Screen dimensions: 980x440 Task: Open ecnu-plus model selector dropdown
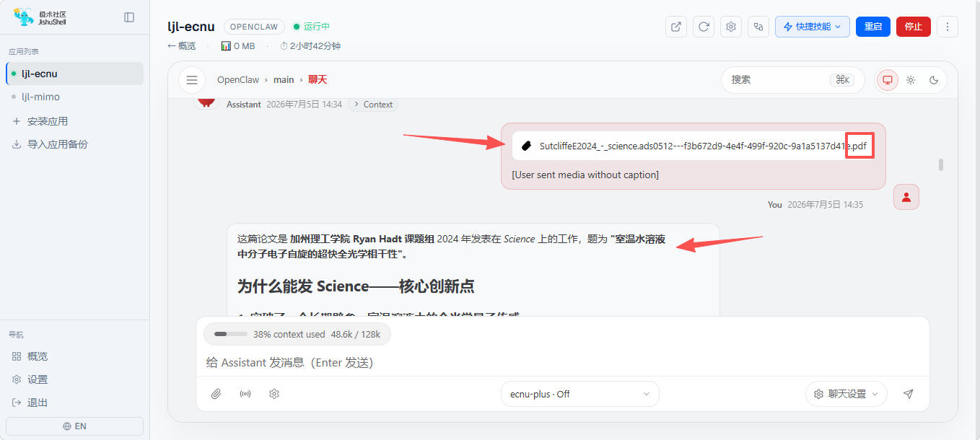pos(580,394)
